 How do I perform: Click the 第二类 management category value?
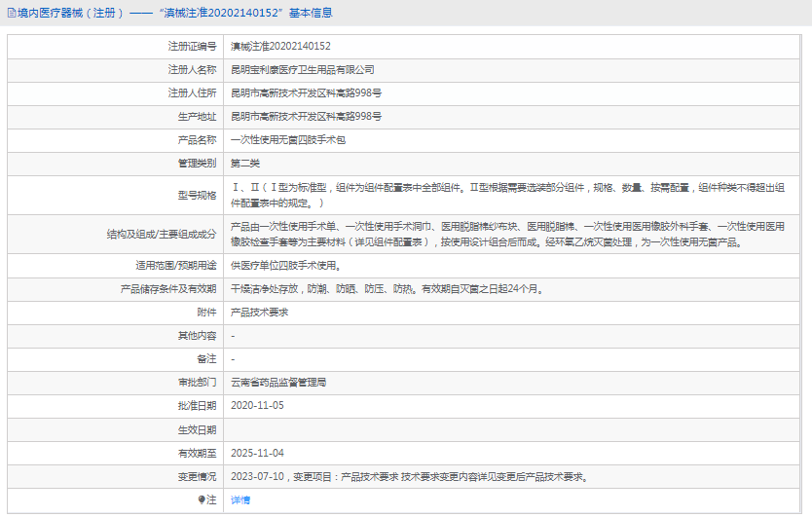click(245, 164)
